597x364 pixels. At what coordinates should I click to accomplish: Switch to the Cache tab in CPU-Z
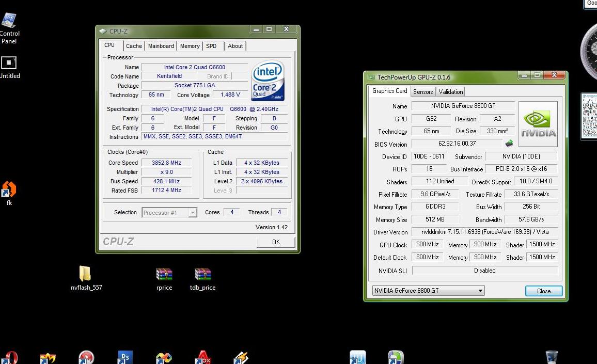point(134,46)
